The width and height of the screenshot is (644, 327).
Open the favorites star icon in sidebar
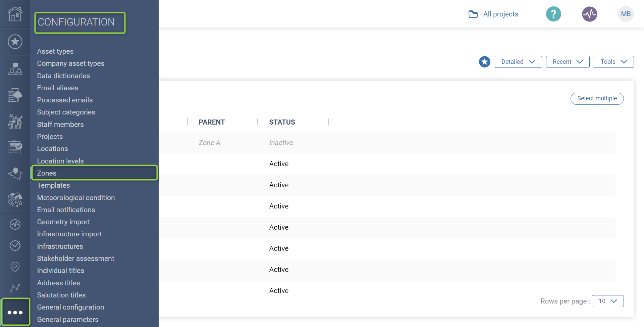click(x=15, y=42)
